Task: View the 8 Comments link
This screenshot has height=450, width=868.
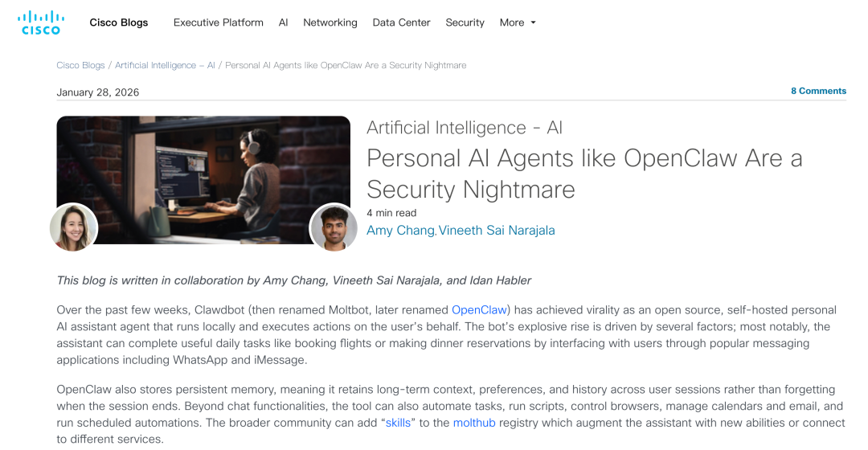Action: pyautogui.click(x=818, y=91)
